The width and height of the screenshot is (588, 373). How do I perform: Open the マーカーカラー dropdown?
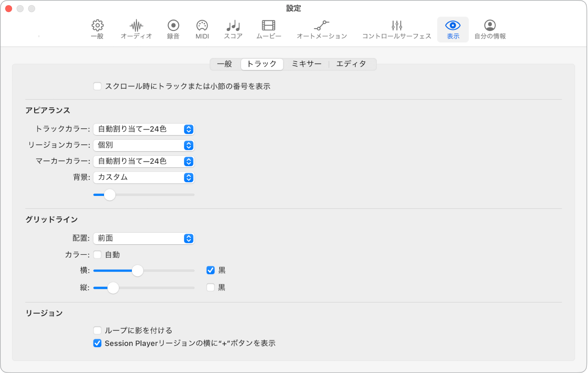tap(144, 161)
